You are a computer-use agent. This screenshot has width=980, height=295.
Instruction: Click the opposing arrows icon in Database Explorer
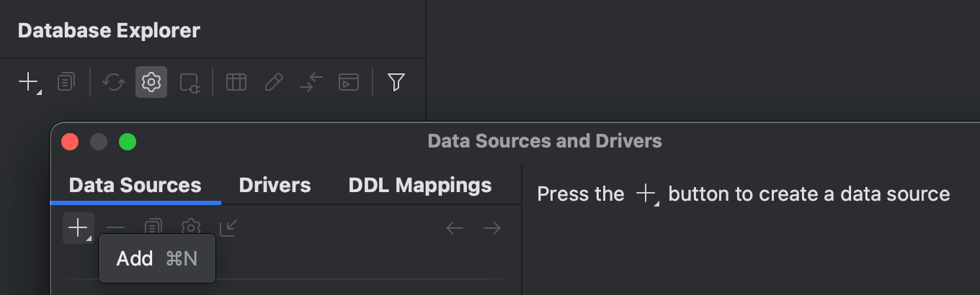pyautogui.click(x=311, y=83)
